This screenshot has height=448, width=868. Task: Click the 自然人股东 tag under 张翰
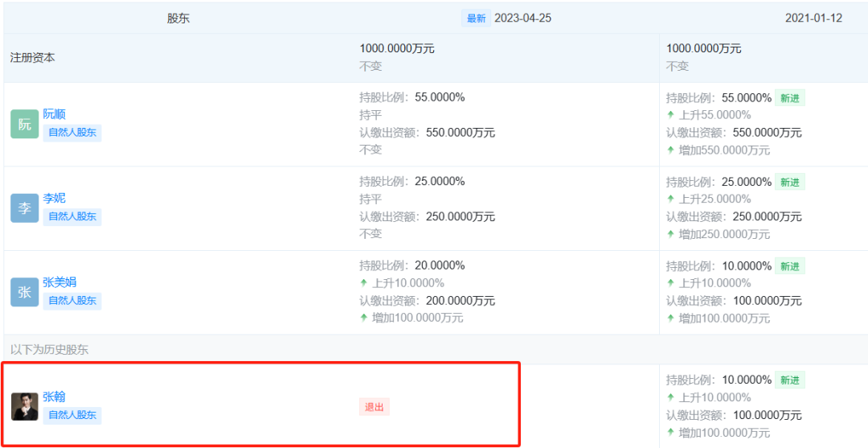pos(72,415)
